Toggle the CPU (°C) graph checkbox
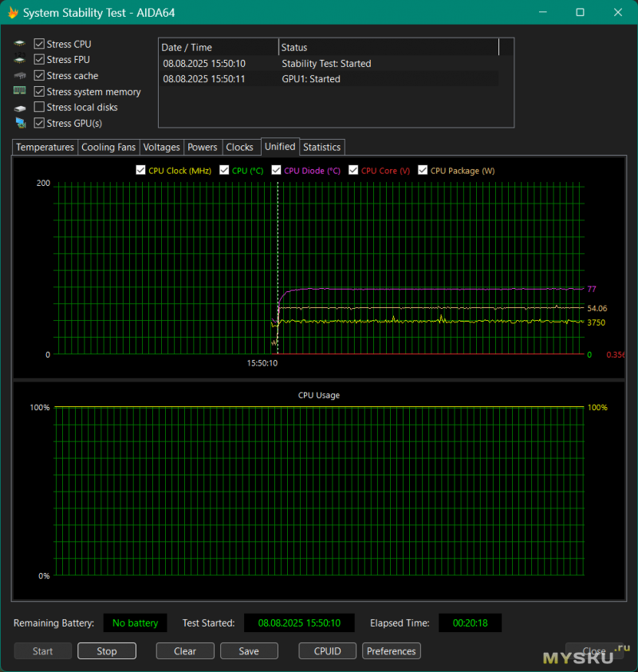 point(224,170)
